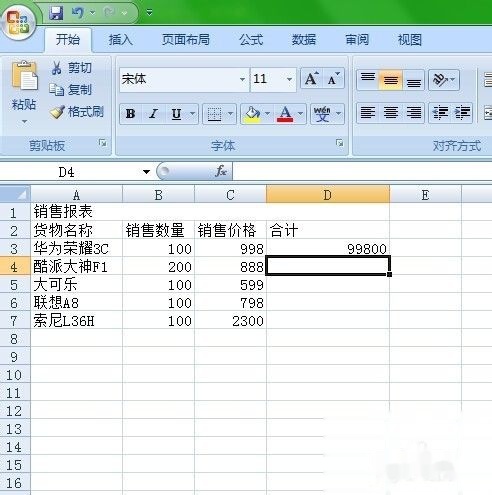Select the 销售数量 header cell
Viewport: 492px width, 495px height.
158,230
